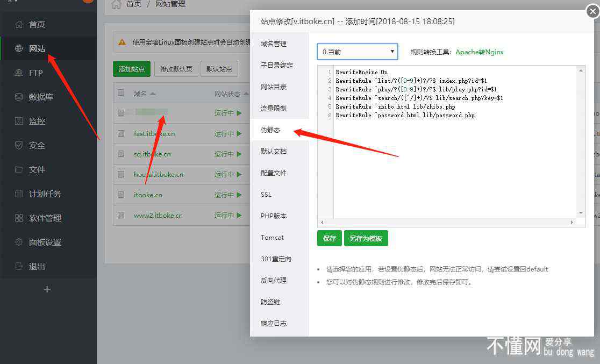The height and width of the screenshot is (364, 600).
Task: Switch to the SSL tab
Action: [x=266, y=194]
